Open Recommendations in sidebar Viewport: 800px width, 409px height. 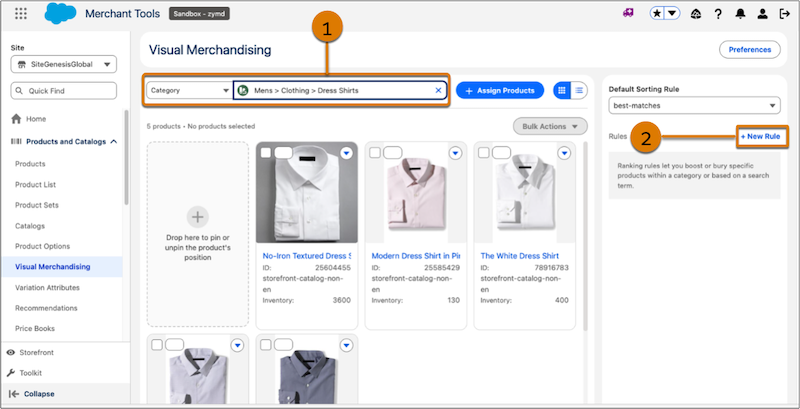coord(46,308)
